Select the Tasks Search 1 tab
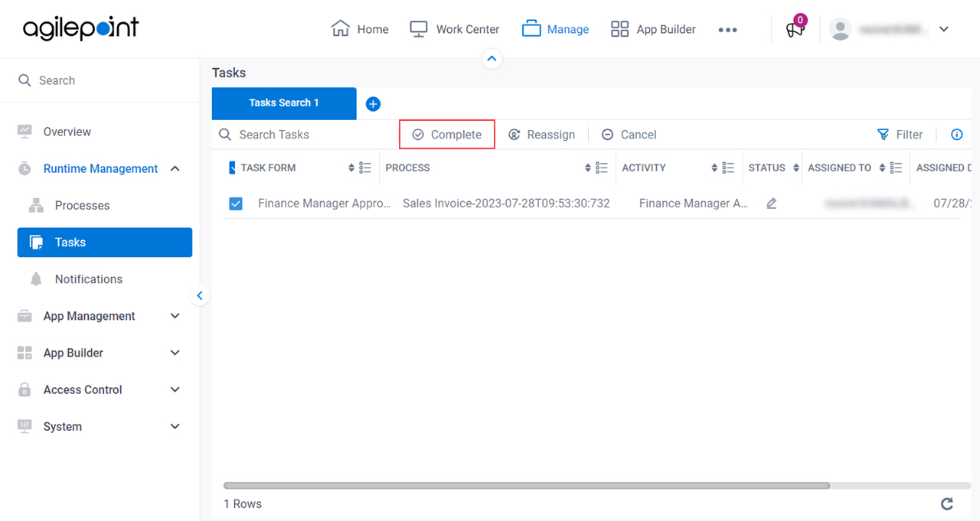 (284, 103)
